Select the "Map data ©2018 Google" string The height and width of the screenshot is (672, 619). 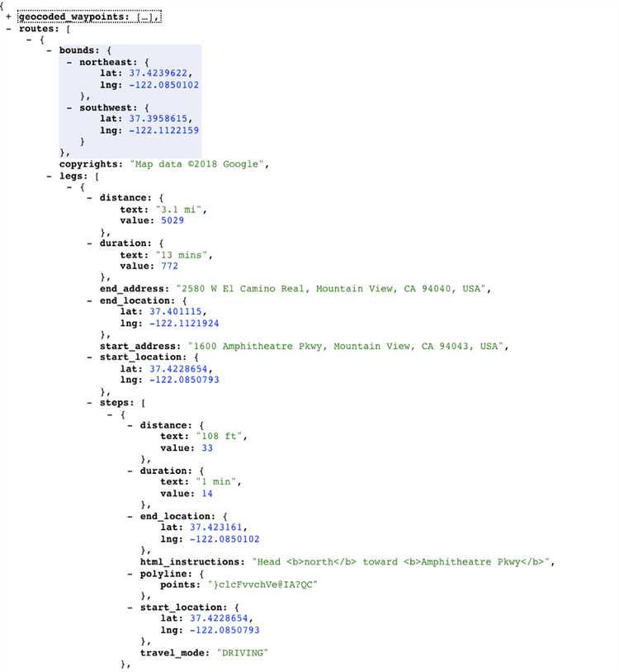(196, 164)
